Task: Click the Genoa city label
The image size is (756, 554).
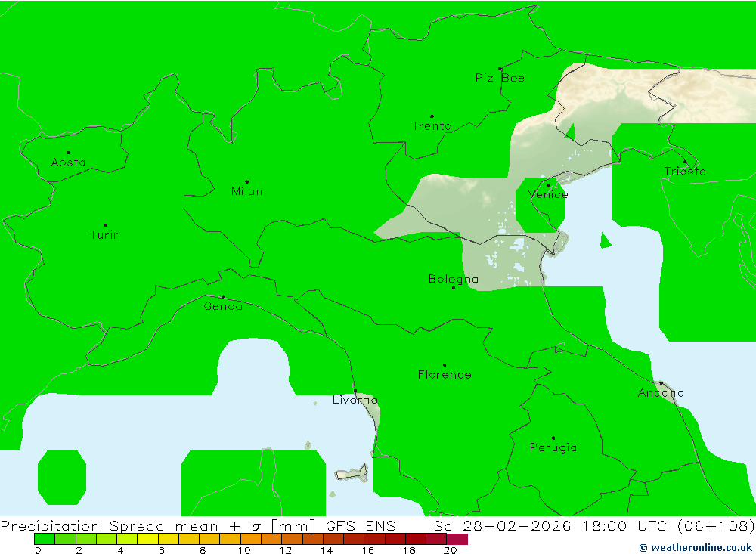Action: click(x=223, y=306)
